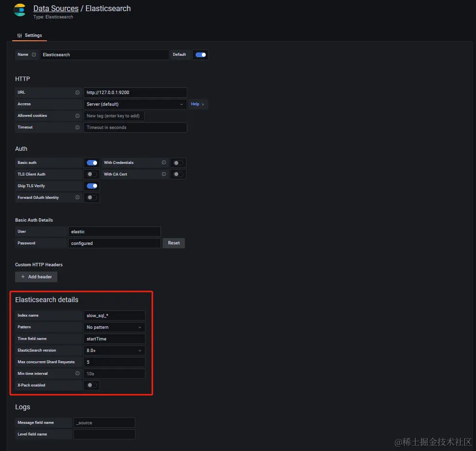Disable the Basic auth switch
This screenshot has width=476, height=451.
[92, 162]
